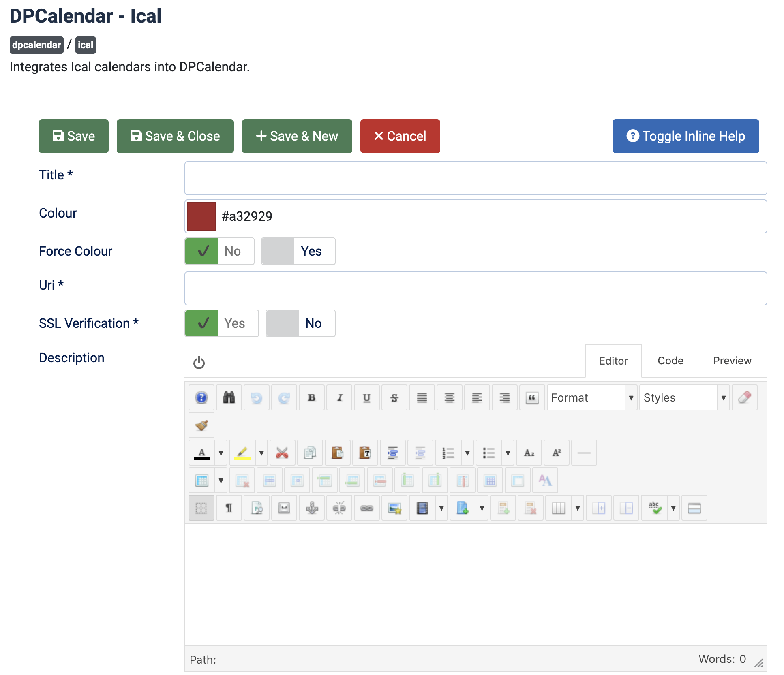Expand the highlight colour picker arrow

coord(261,453)
